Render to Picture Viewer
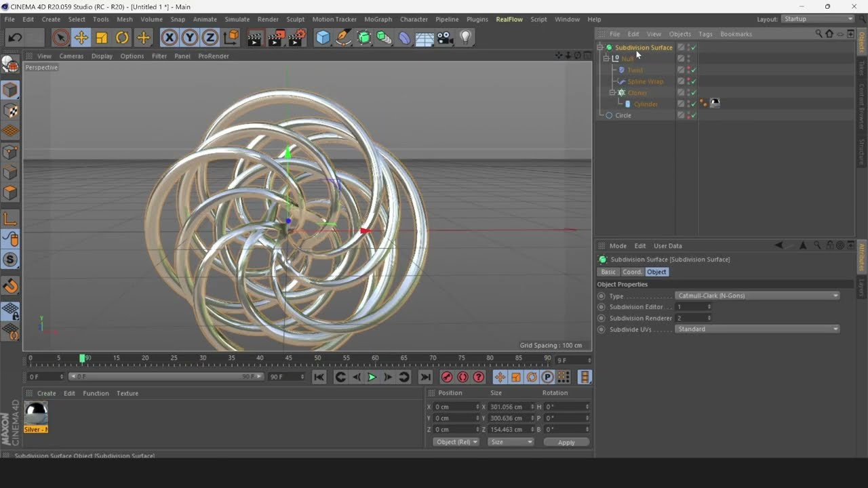 pos(276,38)
